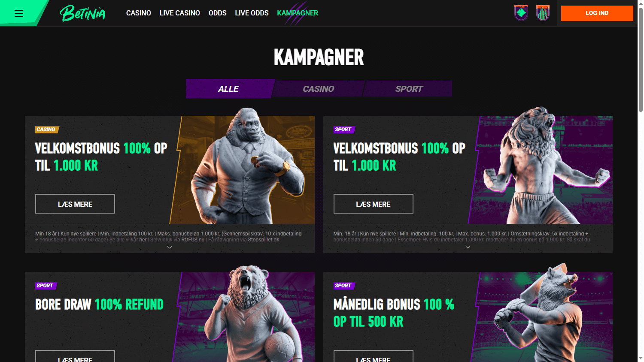The image size is (644, 362).
Task: Open the purple lion shield badge icon
Action: tap(521, 13)
